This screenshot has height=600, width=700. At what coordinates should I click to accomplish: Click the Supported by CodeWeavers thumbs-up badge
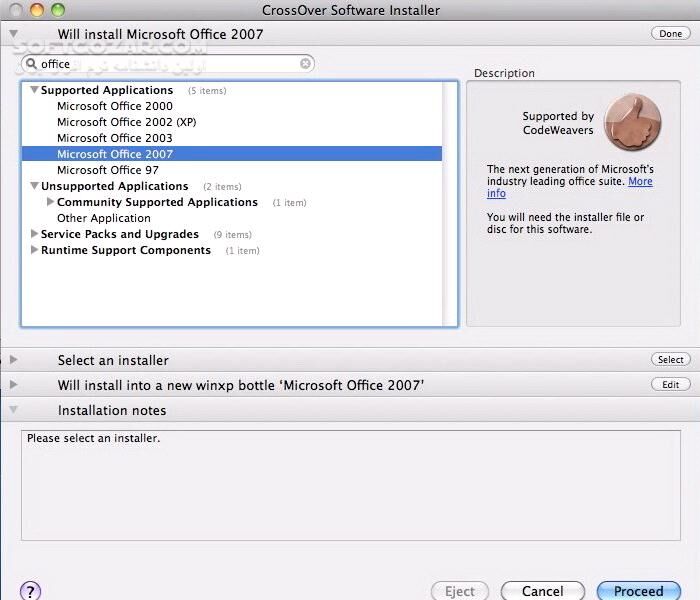tap(632, 122)
